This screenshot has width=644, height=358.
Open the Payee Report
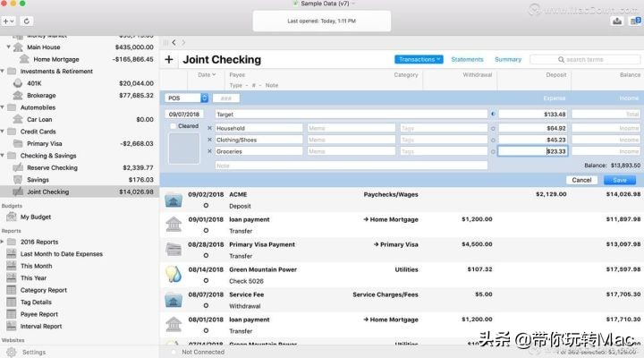39,314
